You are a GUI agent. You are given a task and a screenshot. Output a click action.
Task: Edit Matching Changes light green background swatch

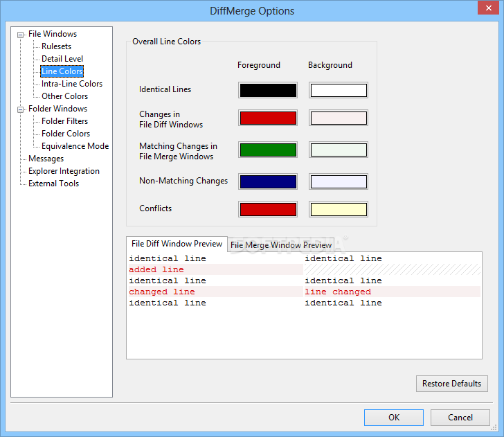point(339,150)
